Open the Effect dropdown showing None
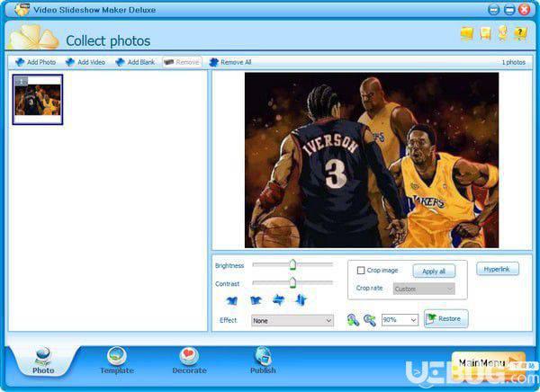 (292, 320)
